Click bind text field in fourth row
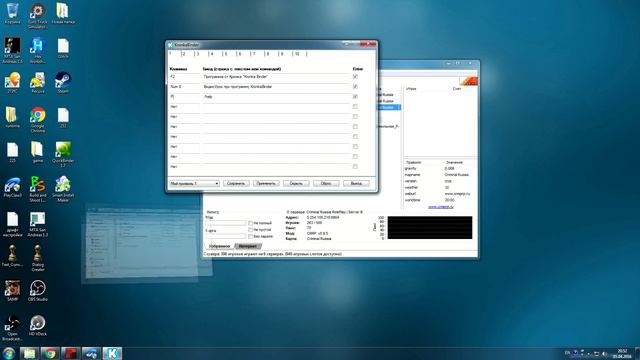The image size is (640, 360). (276, 107)
